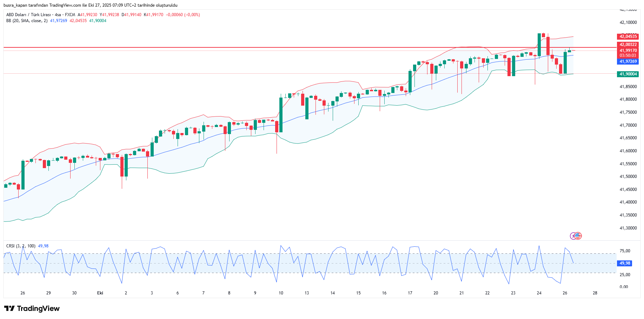
Task: Click the lightning bolt event icon
Action: (x=573, y=236)
